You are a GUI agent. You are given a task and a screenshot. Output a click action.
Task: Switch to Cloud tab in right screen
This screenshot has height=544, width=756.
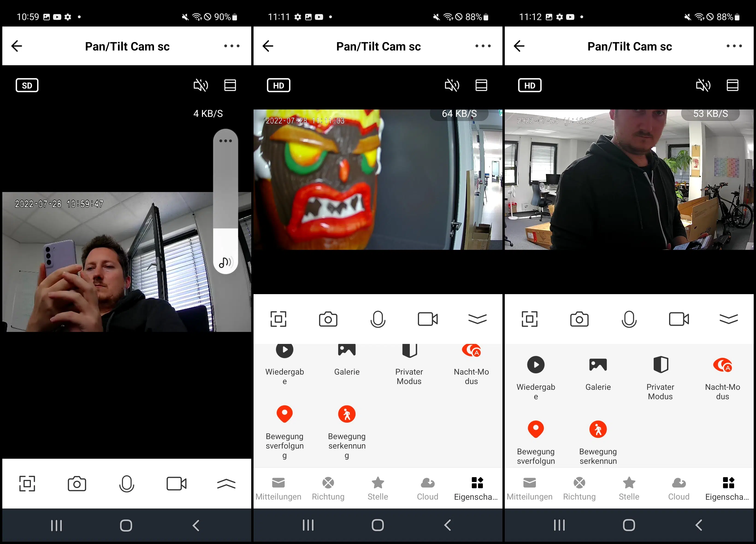(x=679, y=488)
